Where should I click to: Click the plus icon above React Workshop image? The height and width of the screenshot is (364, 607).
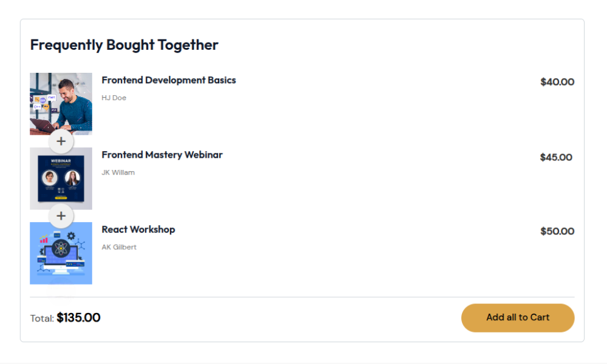pos(61,216)
